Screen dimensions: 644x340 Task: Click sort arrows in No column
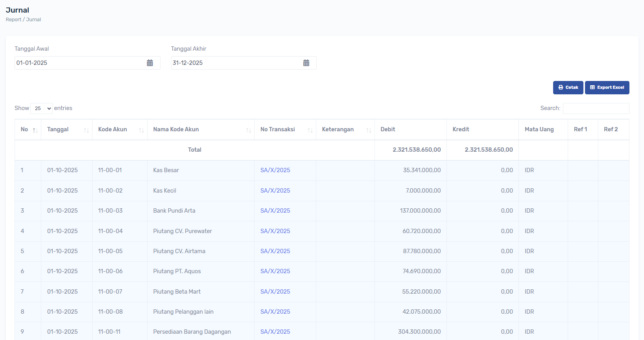(35, 130)
